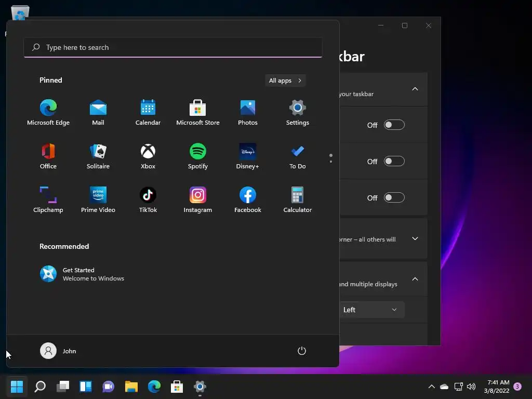Open Search from the taskbar

point(40,386)
